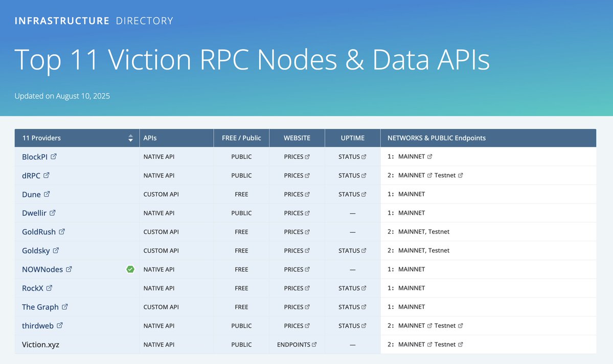The height and width of the screenshot is (364, 613).
Task: Open dRPC external link icon
Action: tap(46, 175)
